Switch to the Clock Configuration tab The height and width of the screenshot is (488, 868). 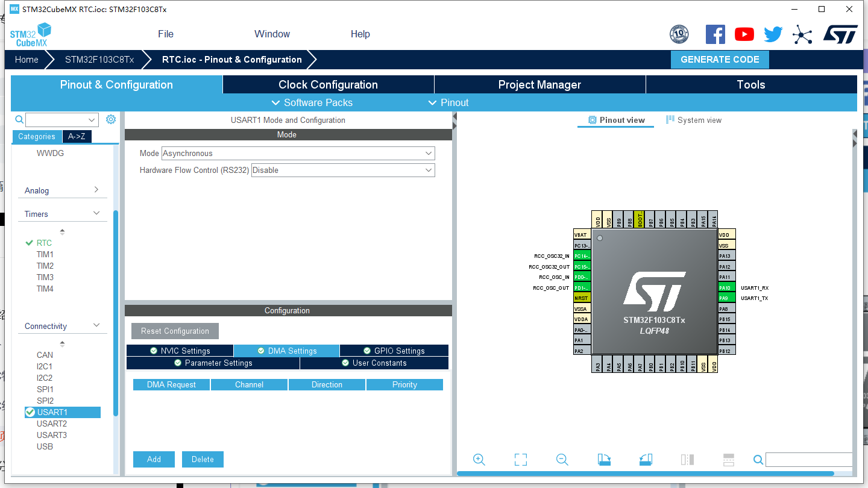point(328,84)
